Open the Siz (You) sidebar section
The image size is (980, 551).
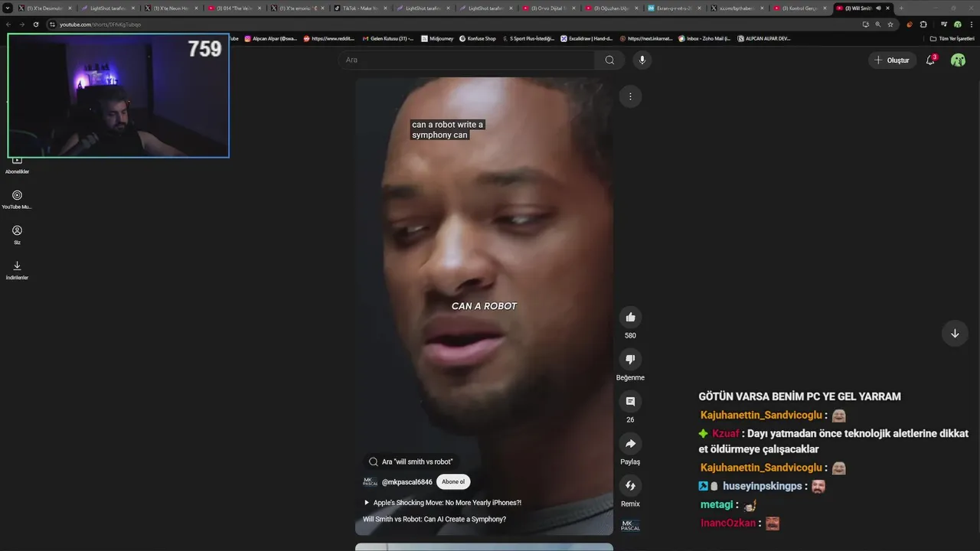pyautogui.click(x=17, y=234)
